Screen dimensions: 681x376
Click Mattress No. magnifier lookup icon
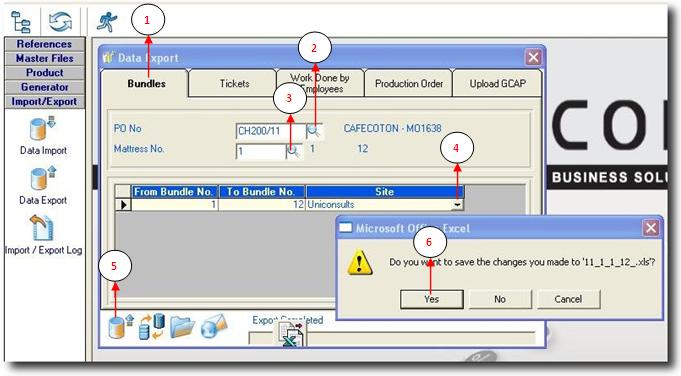(x=294, y=151)
